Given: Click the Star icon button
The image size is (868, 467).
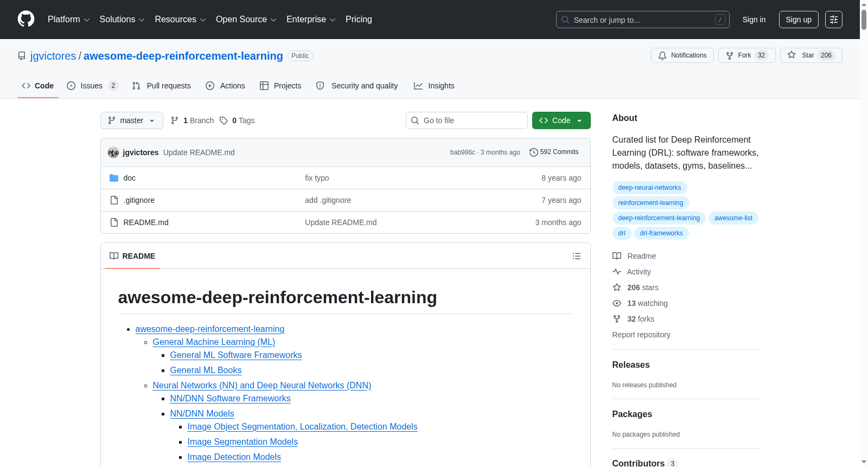Looking at the screenshot, I should coord(811,55).
